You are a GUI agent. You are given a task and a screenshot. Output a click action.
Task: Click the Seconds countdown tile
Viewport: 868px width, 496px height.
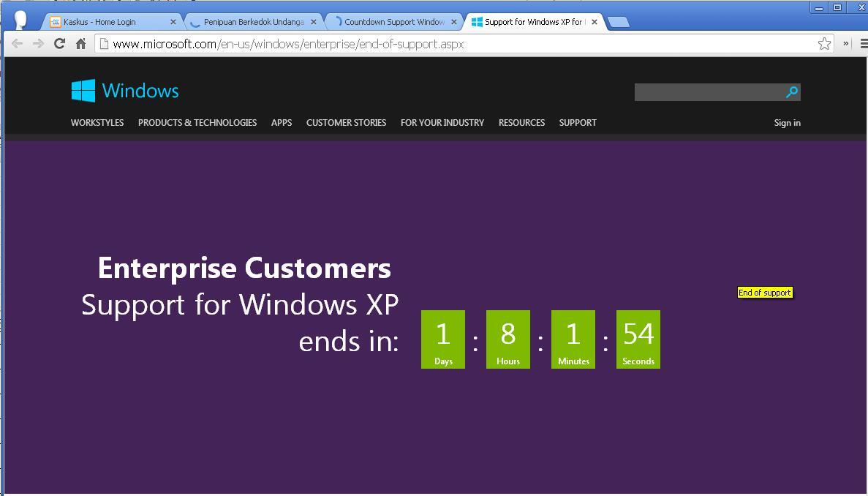pyautogui.click(x=638, y=339)
